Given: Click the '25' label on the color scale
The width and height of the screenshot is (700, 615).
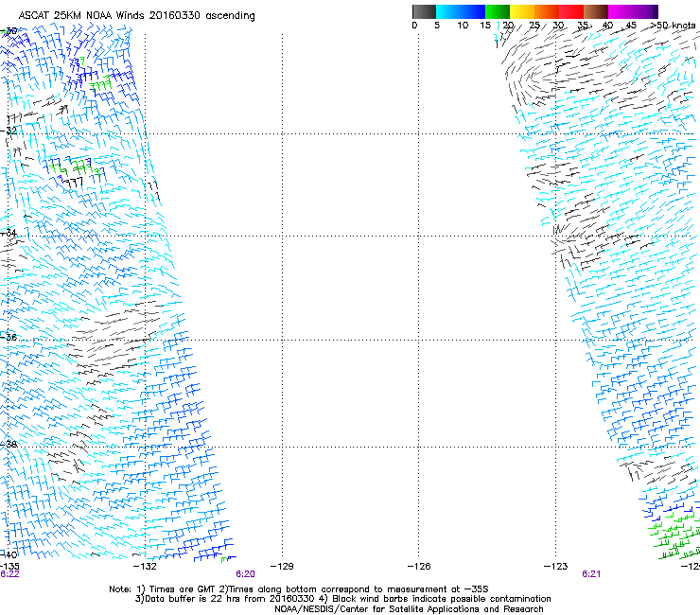Looking at the screenshot, I should (534, 26).
